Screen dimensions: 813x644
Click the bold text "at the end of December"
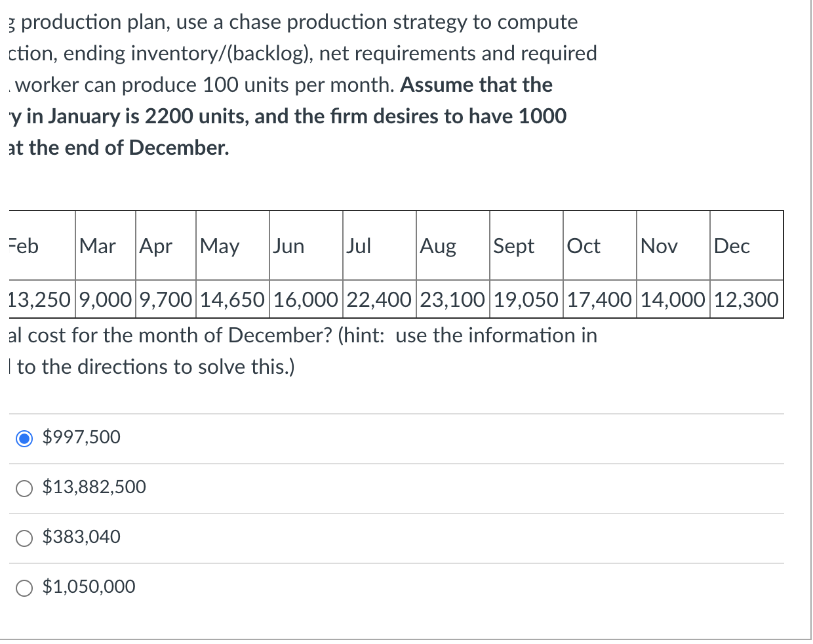[119, 148]
